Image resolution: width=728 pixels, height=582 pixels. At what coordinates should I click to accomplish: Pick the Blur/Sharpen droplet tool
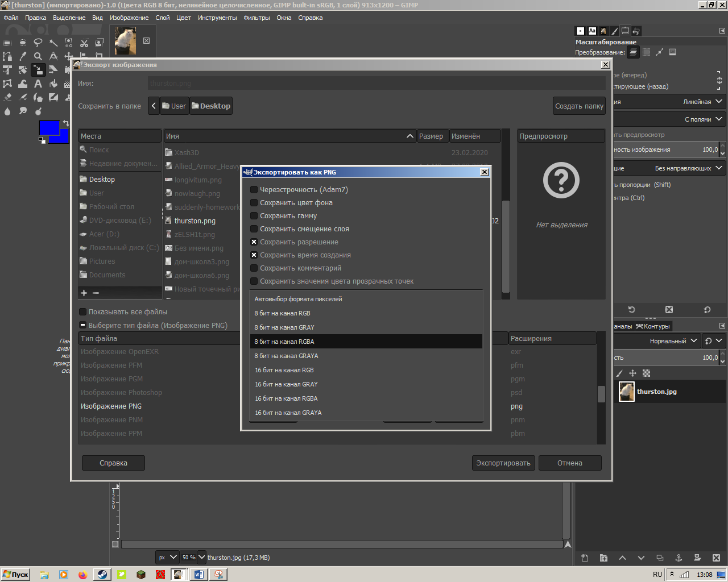coord(7,111)
